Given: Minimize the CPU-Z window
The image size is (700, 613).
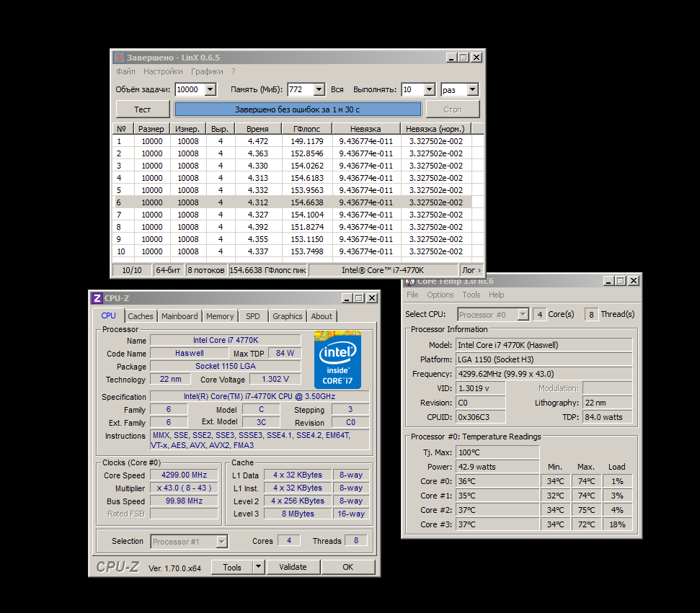Looking at the screenshot, I should click(347, 298).
